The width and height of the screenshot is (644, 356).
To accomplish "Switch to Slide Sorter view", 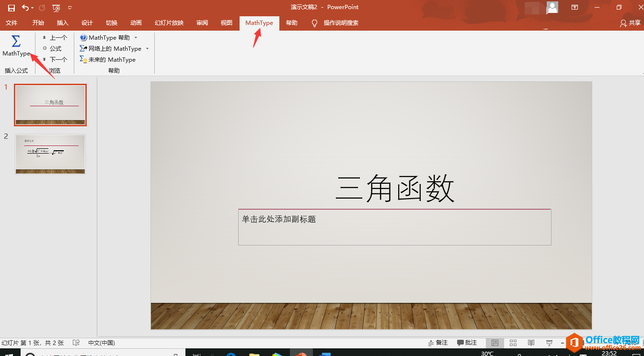I will (513, 343).
